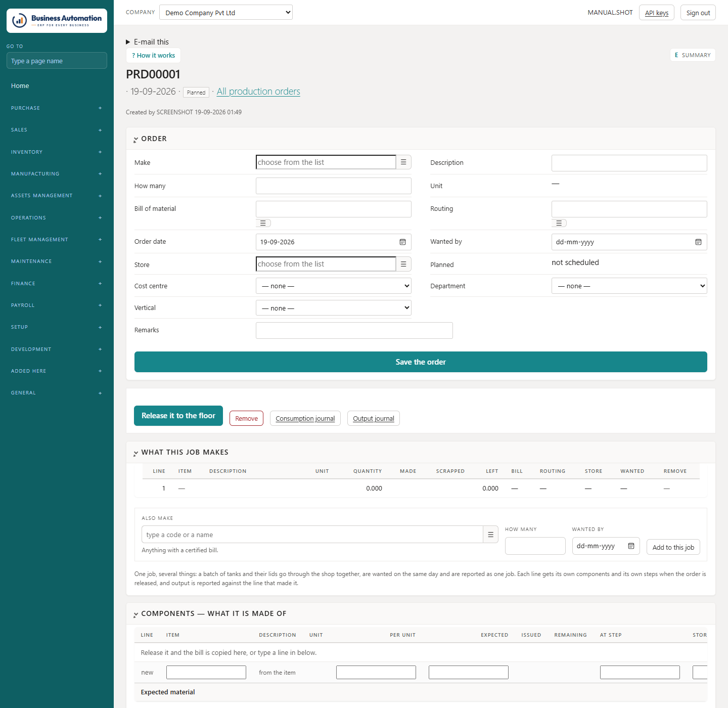Viewport: 728px width, 708px height.
Task: Expand the E-mail this disclosure triangle
Action: (x=128, y=42)
